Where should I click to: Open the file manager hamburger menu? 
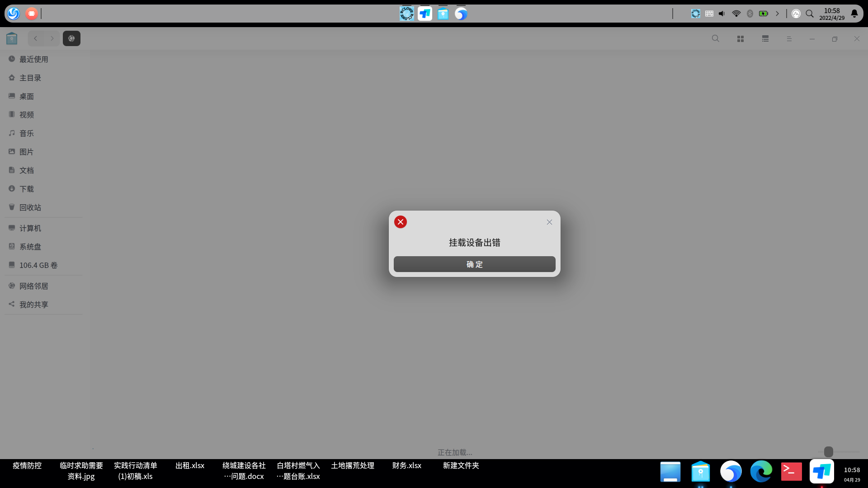pos(789,38)
